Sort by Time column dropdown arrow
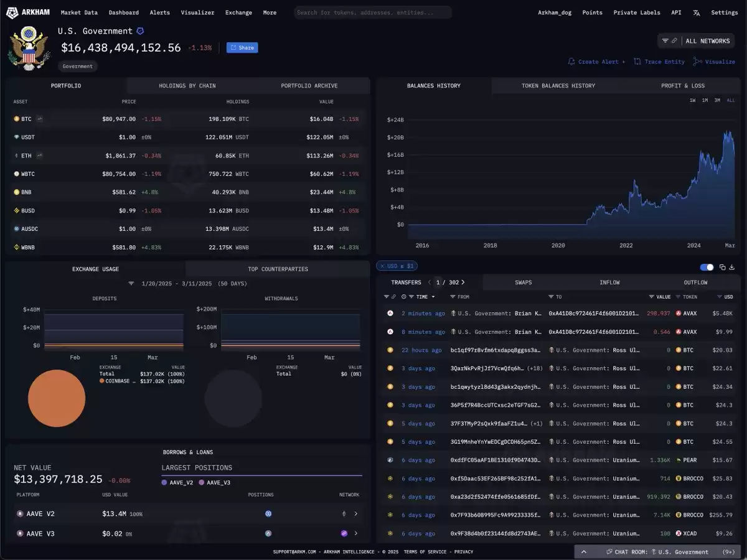This screenshot has width=747, height=560. (433, 297)
